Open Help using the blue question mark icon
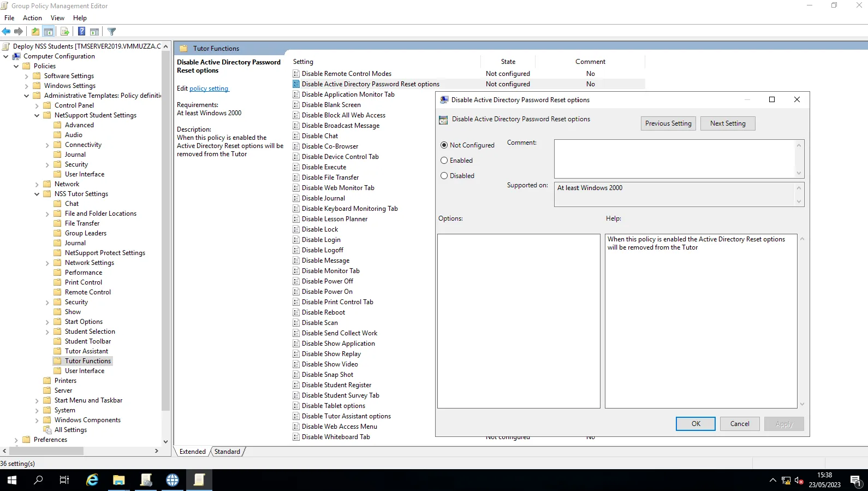Viewport: 868px width, 491px height. click(x=81, y=32)
